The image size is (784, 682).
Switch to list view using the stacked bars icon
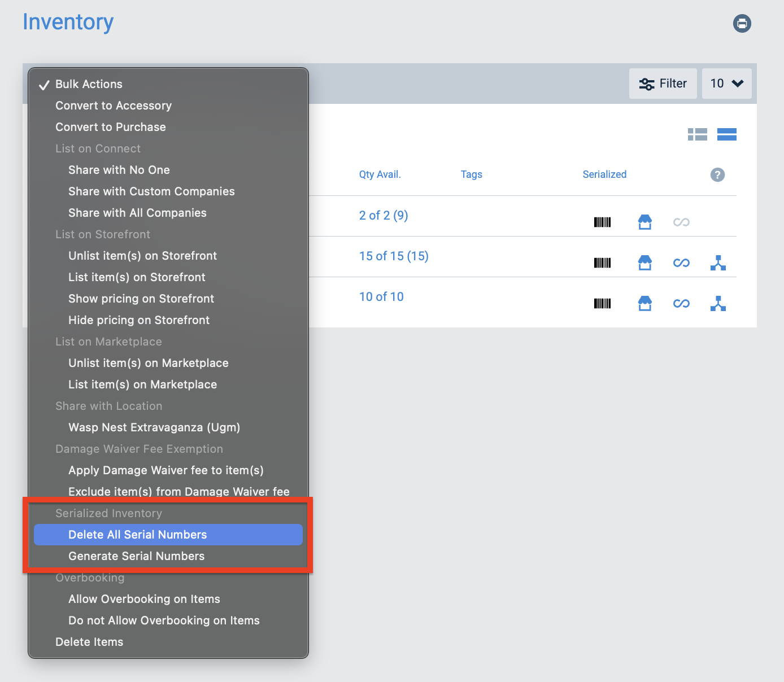(x=727, y=134)
